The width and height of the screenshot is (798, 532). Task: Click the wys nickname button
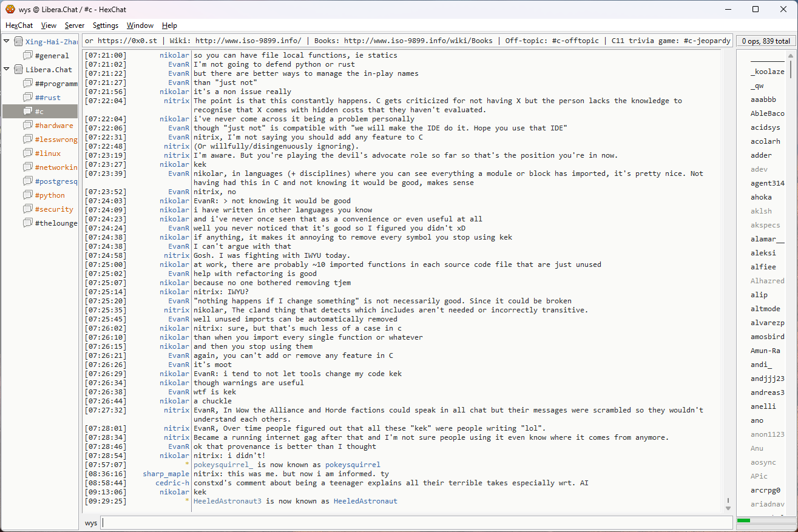(x=91, y=523)
